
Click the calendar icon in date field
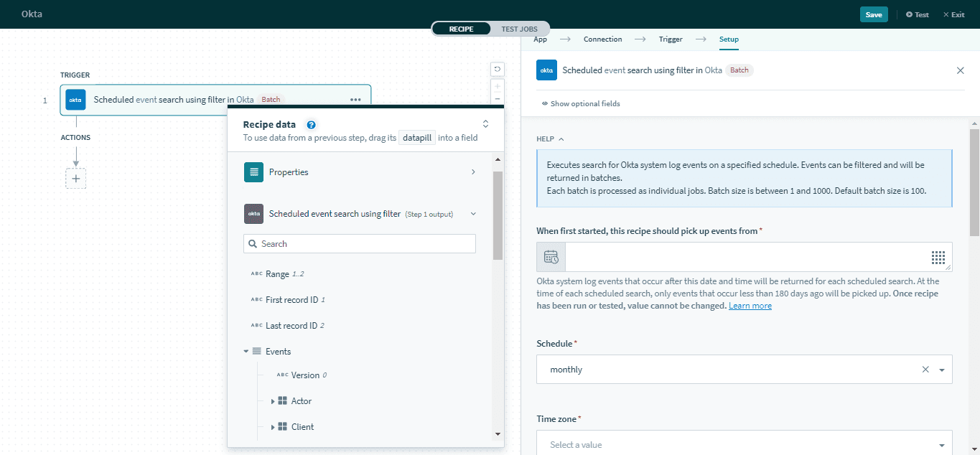click(x=551, y=257)
